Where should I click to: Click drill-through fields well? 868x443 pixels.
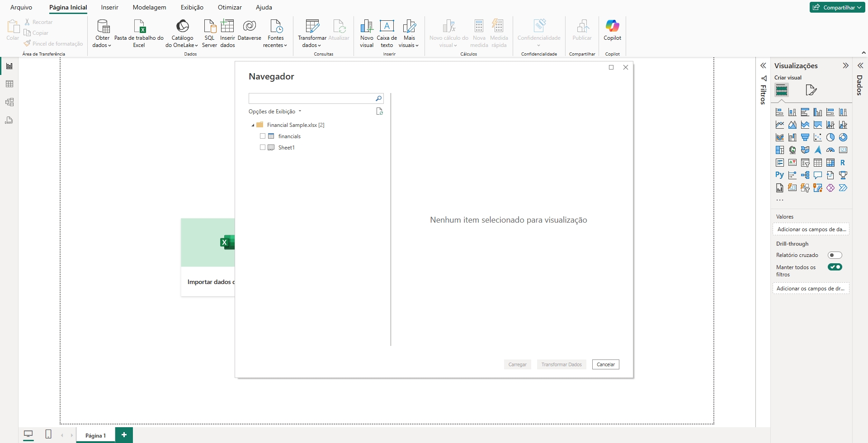[x=811, y=289]
